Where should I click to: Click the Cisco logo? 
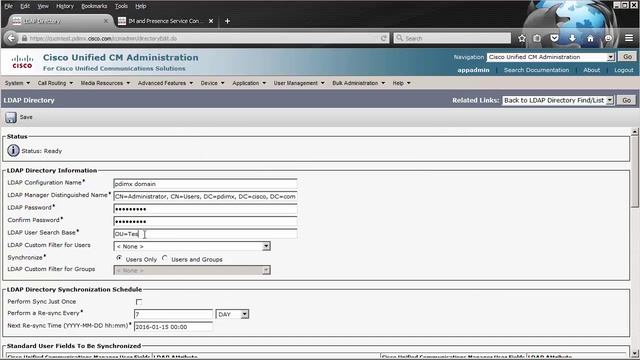[x=22, y=62]
